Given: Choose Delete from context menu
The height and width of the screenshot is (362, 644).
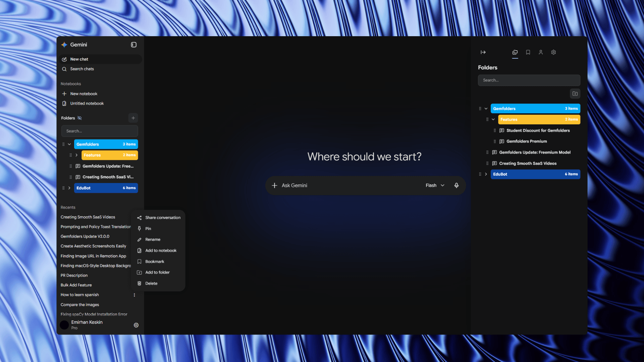Looking at the screenshot, I should pos(158,283).
